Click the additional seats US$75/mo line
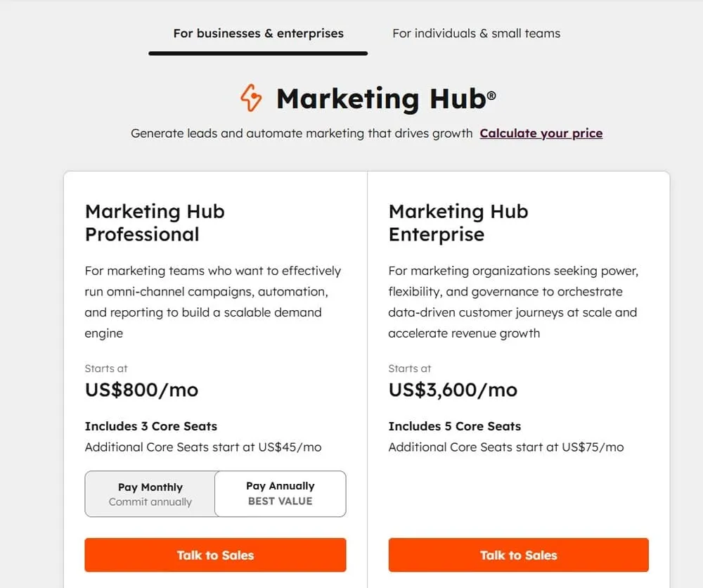This screenshot has height=588, width=703. point(505,447)
